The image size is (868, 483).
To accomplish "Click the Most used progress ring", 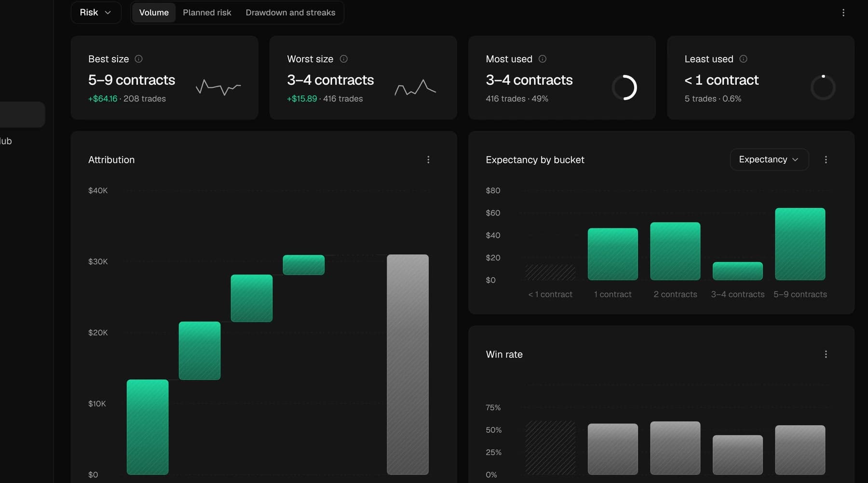I will click(x=624, y=87).
